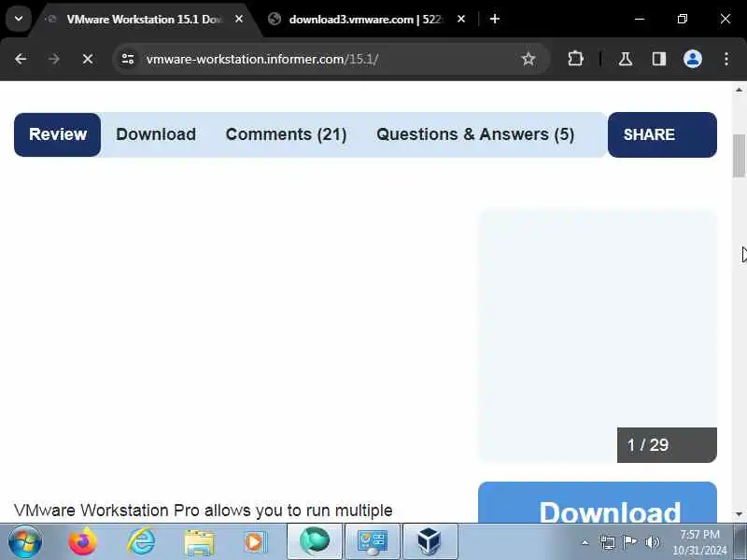Open VirtualBox cube taskbar icon

click(x=430, y=542)
